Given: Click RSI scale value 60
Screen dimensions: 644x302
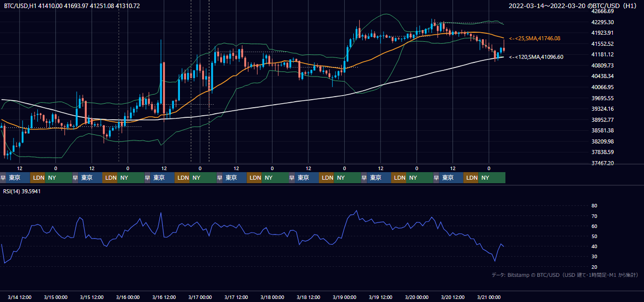Looking at the screenshot, I should point(594,226).
